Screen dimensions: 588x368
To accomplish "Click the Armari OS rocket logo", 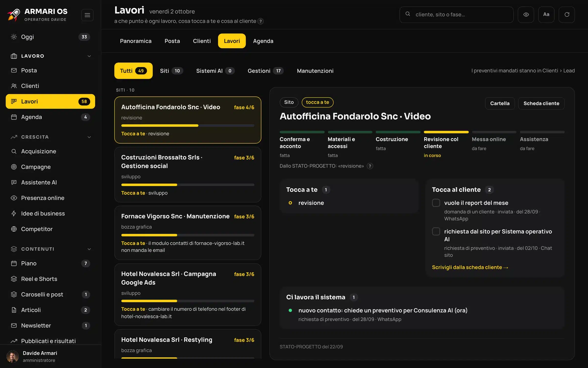I will pyautogui.click(x=14, y=15).
